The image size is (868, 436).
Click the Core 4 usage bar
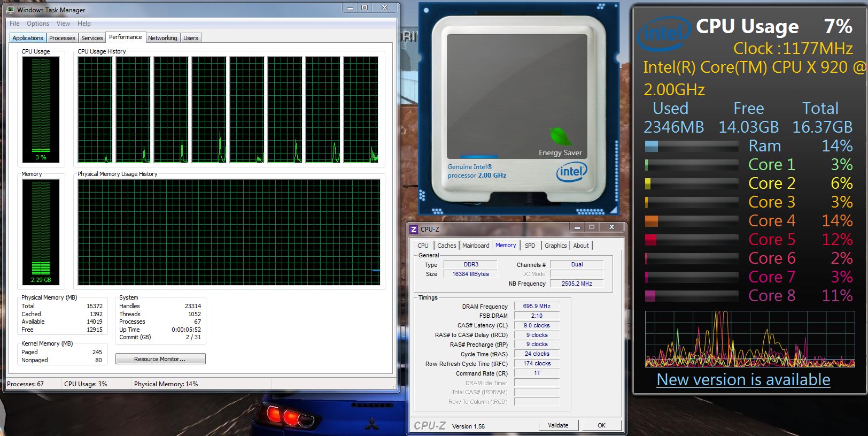pos(692,221)
